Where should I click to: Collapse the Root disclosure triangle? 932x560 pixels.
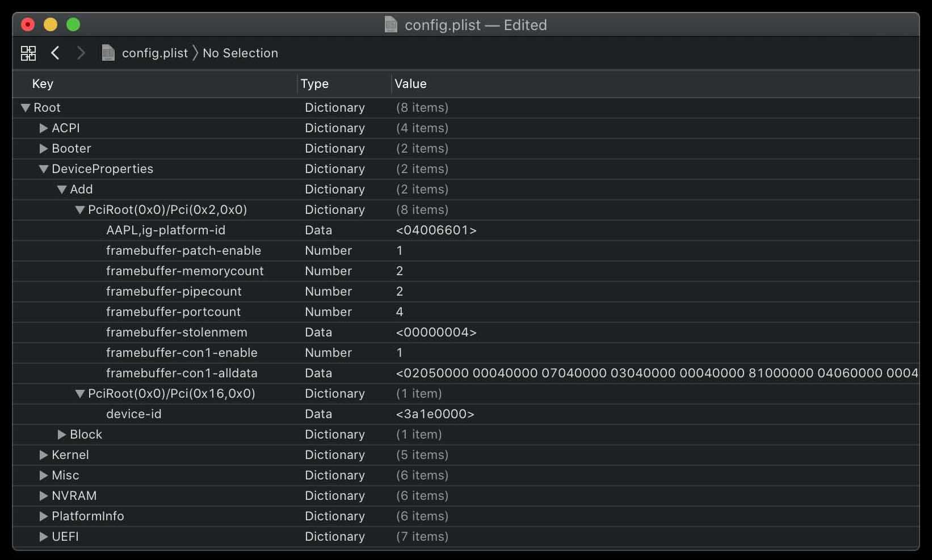pos(26,108)
